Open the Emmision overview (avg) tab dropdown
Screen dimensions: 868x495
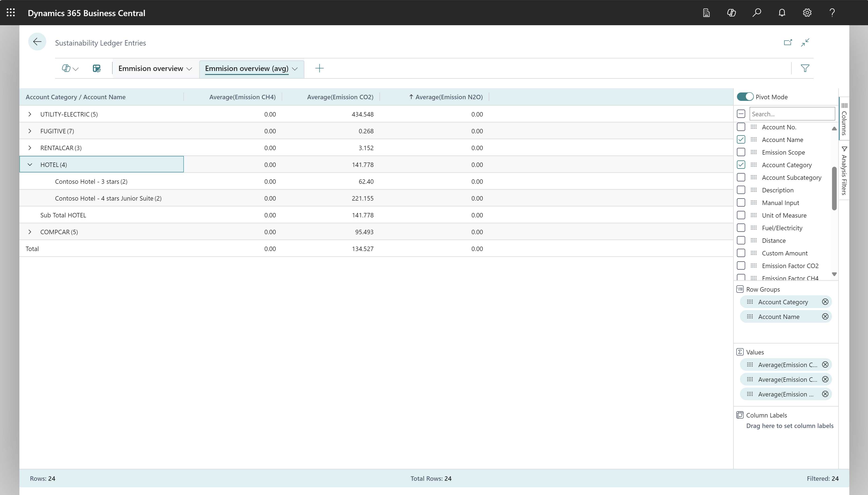click(x=295, y=69)
